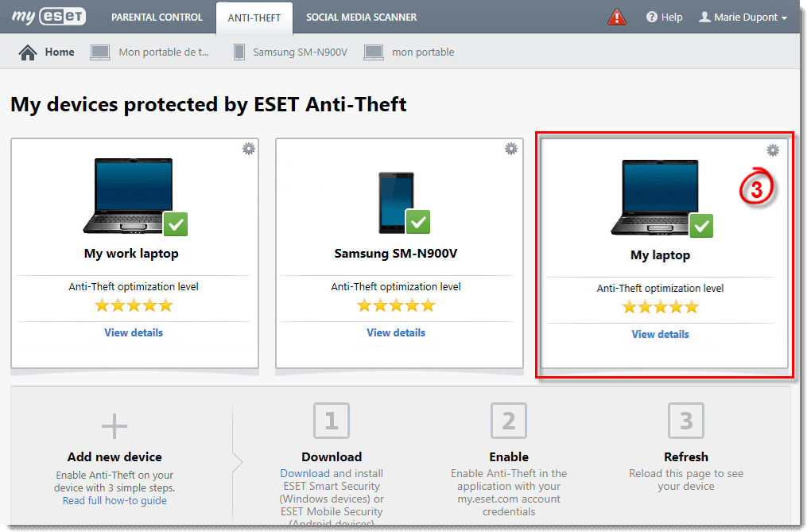Switch to the Parental Control tab

coord(157,17)
